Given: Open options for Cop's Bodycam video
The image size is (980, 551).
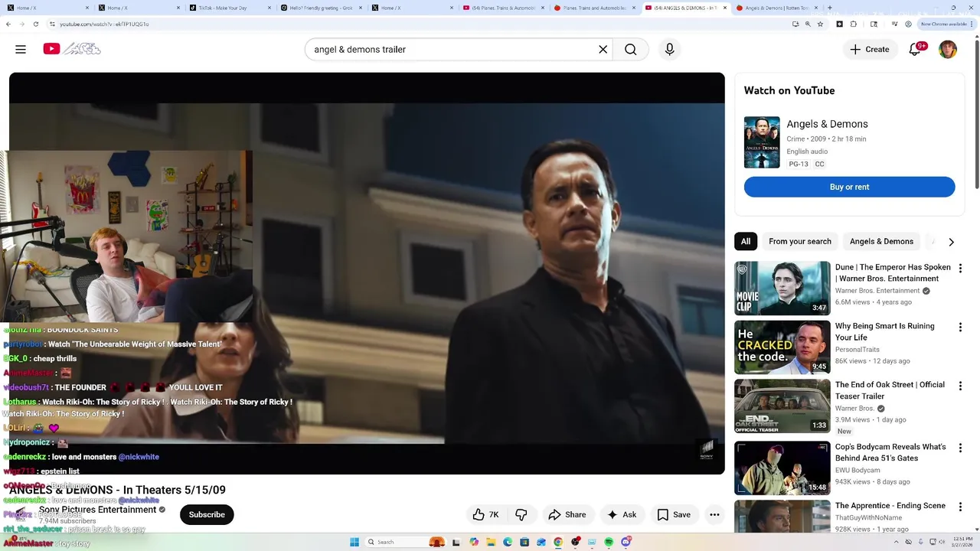Looking at the screenshot, I should coord(960,448).
